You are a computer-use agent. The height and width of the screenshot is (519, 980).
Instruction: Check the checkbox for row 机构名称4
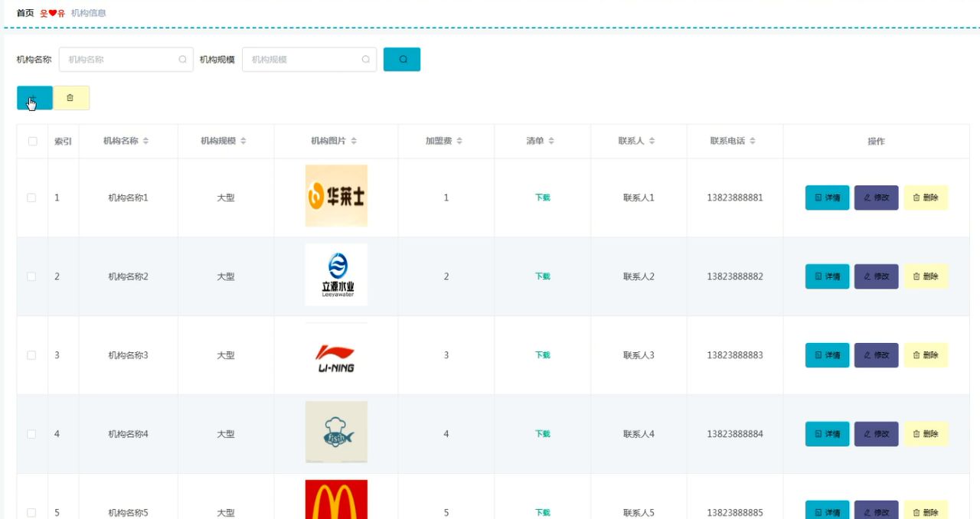[x=31, y=434]
